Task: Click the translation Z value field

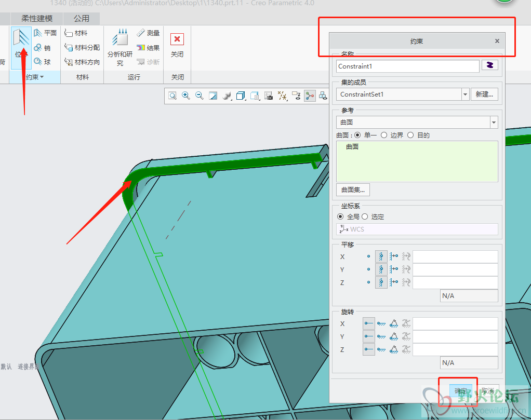Action: [x=456, y=282]
